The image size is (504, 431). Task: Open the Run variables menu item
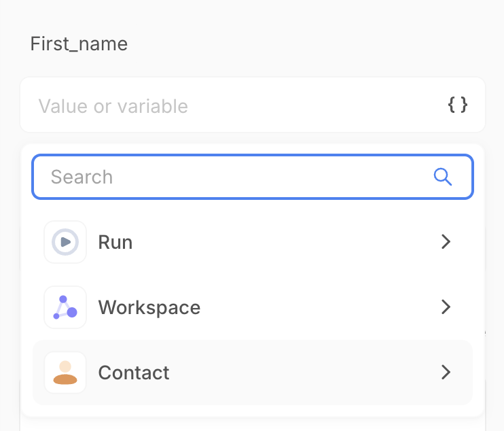click(x=253, y=242)
